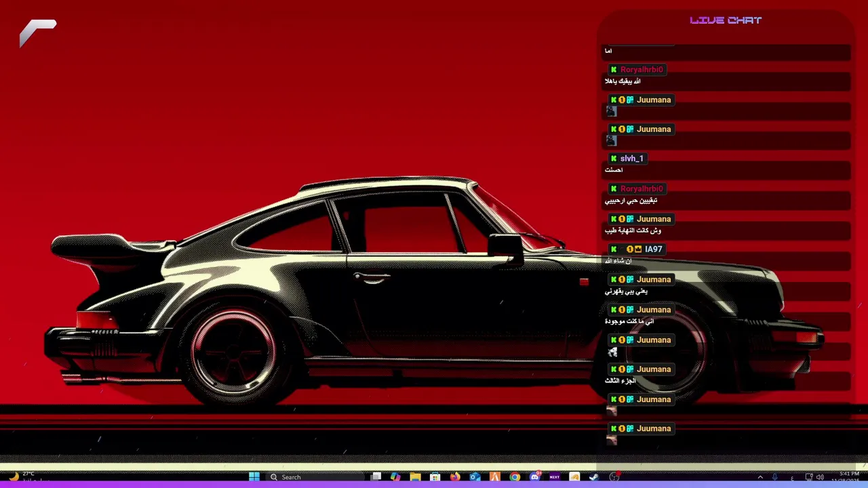Click the message "اني ما كنت موجودة"

click(629, 321)
